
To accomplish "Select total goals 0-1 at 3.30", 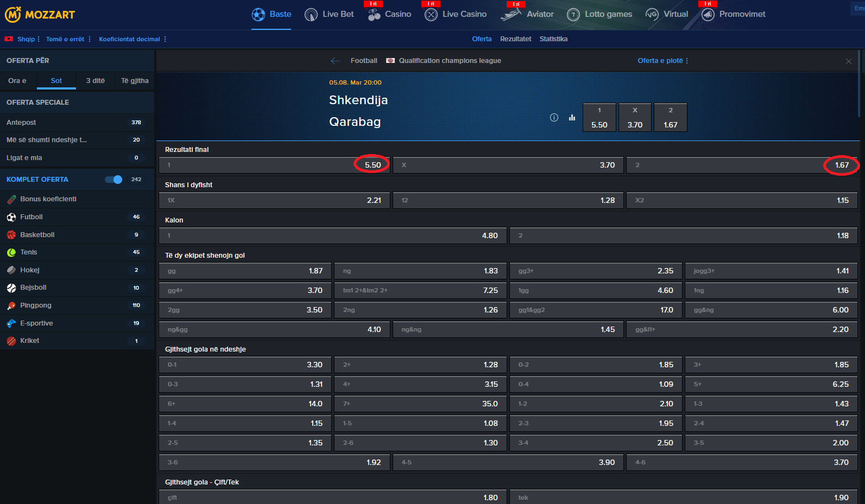I will (245, 365).
